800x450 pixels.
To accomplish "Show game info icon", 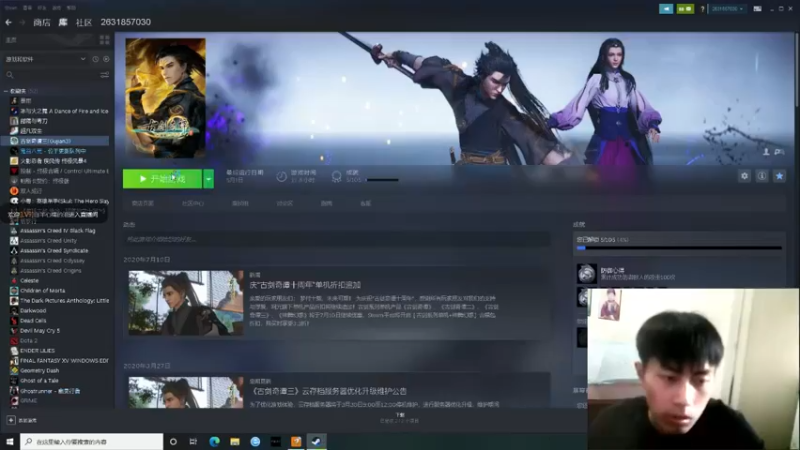I will pyautogui.click(x=762, y=176).
